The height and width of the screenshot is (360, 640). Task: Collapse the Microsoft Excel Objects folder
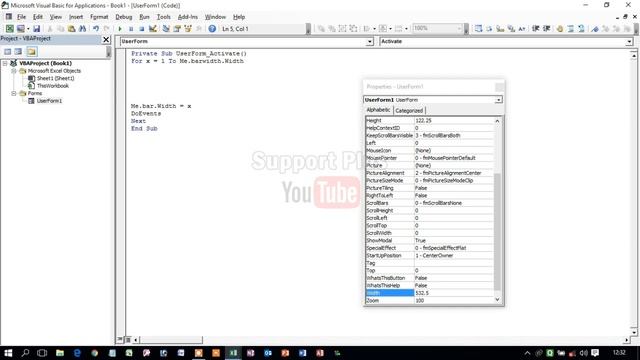pos(13,71)
